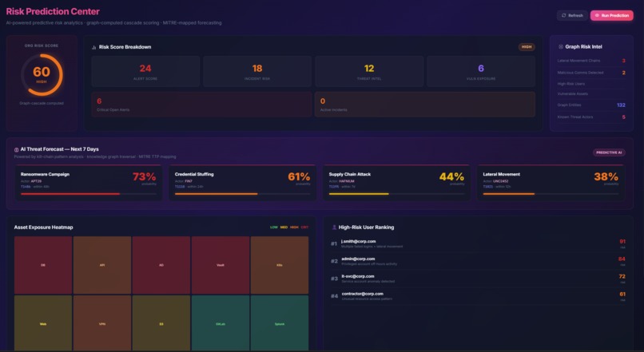
Task: Select the High-Risk Users row in Graph Risk Intel
Action: pyautogui.click(x=591, y=84)
